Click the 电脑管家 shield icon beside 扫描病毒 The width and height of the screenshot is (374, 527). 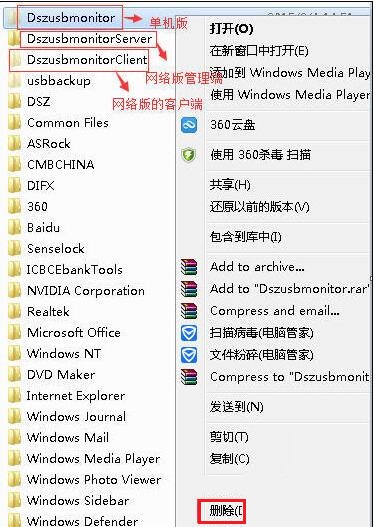[x=189, y=333]
